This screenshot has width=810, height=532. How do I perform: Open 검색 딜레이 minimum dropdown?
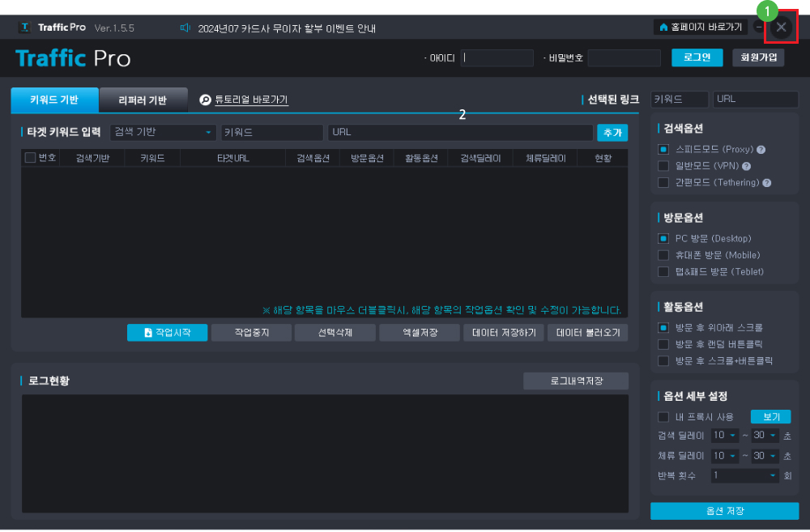725,436
